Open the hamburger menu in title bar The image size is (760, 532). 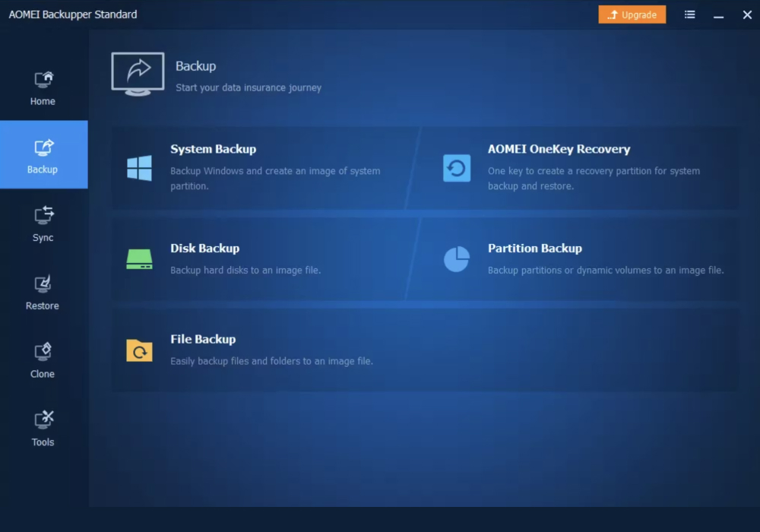pos(689,14)
